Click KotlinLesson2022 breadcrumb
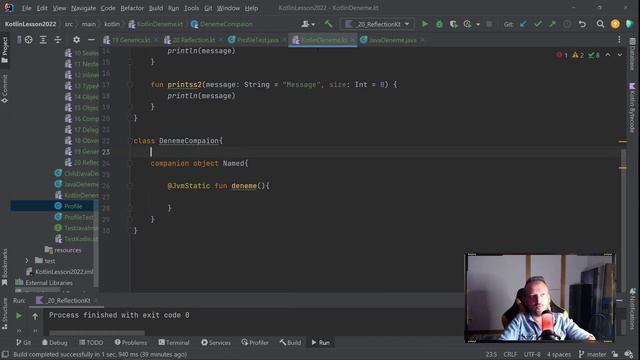The height and width of the screenshot is (360, 640). 30,24
